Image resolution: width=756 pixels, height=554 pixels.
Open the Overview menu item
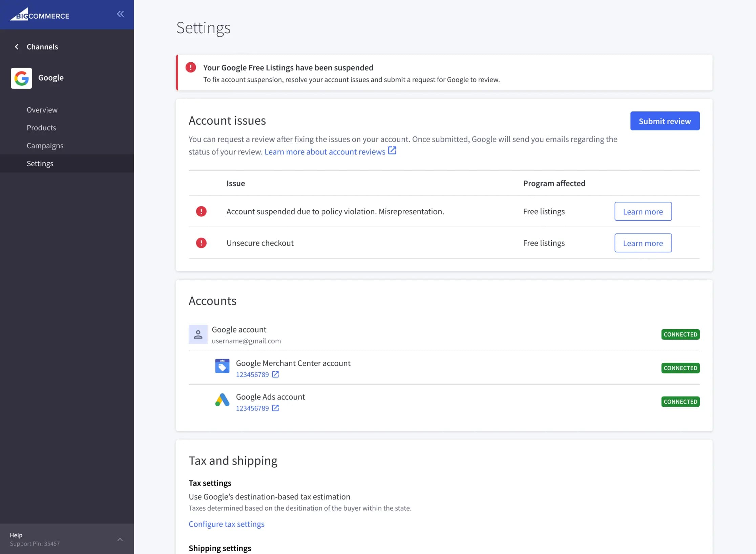pyautogui.click(x=42, y=110)
